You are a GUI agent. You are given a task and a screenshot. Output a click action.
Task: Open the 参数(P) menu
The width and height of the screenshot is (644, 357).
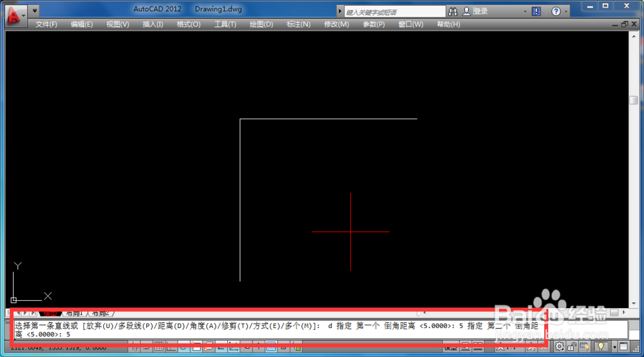374,24
